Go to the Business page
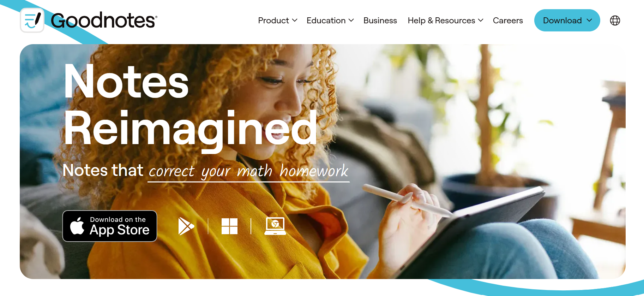This screenshot has width=644, height=296. tap(380, 20)
